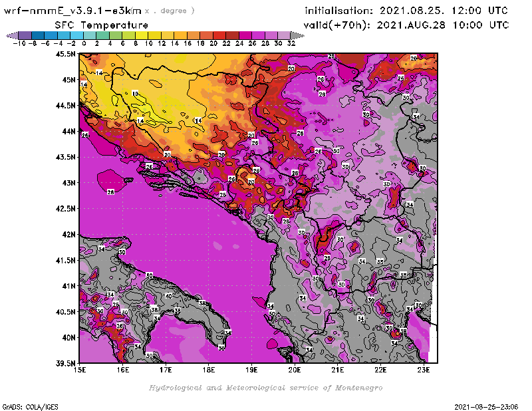Click the 20E longitude label
Viewport: 532px width, 411px height.
[x=295, y=370]
